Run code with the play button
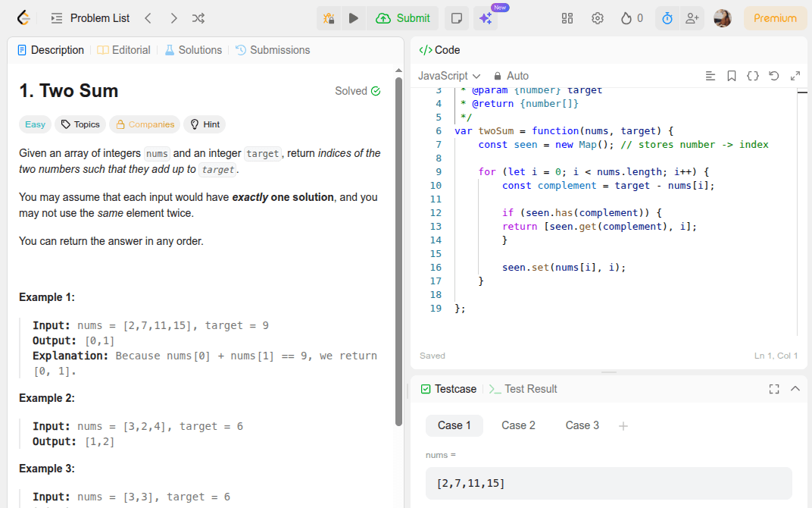The height and width of the screenshot is (508, 812). point(353,18)
